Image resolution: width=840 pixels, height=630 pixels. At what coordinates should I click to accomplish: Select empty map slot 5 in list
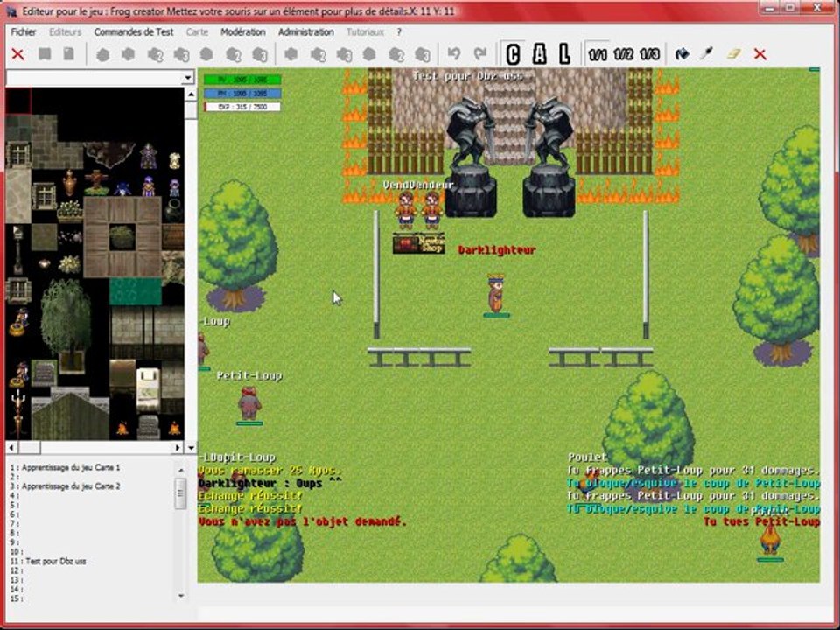(x=15, y=505)
